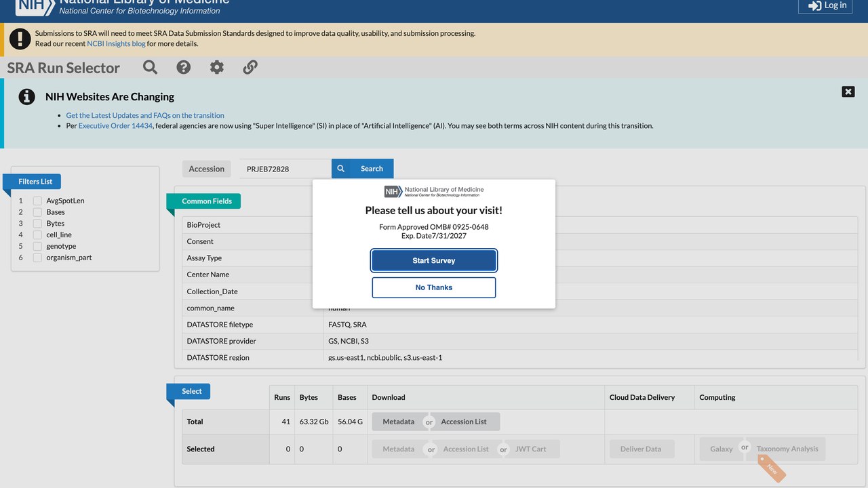
Task: Decline the survey with No Thanks
Action: (x=434, y=287)
